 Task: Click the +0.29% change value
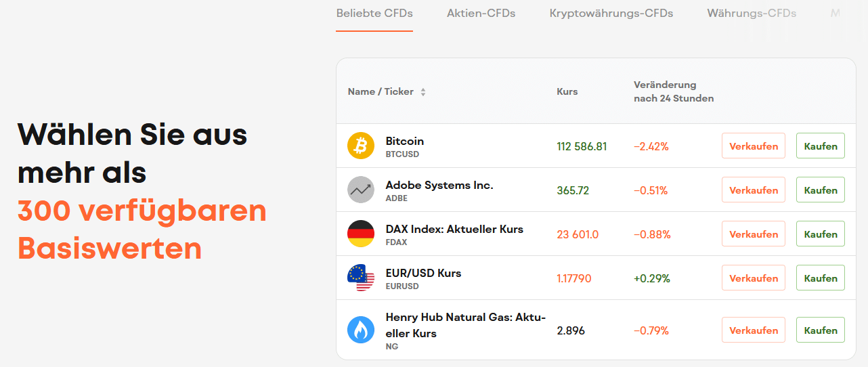652,278
